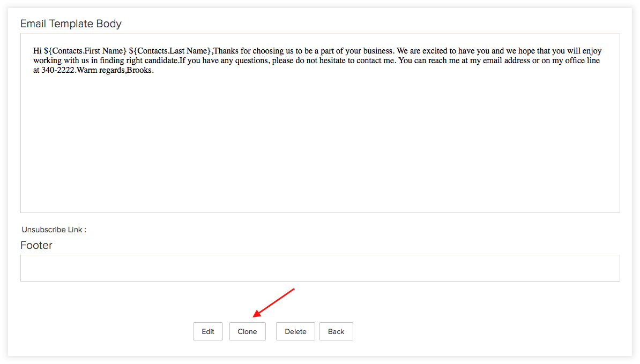This screenshot has height=364, width=640.
Task: Click the ${Contacts.First Name} merge field
Action: point(85,51)
